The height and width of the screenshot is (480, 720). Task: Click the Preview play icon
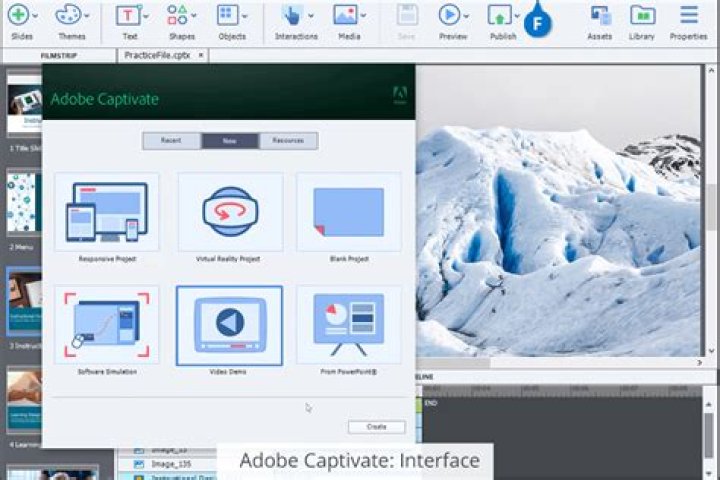(x=449, y=15)
